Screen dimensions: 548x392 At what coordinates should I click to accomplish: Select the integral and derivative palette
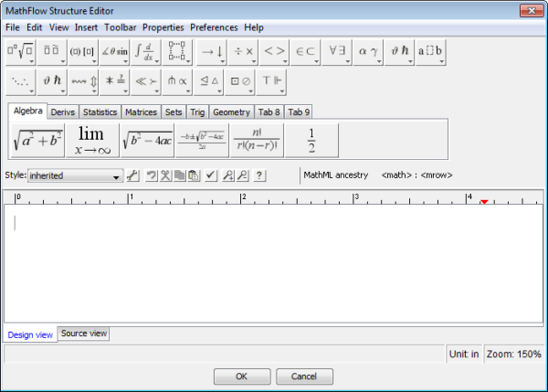(x=143, y=52)
